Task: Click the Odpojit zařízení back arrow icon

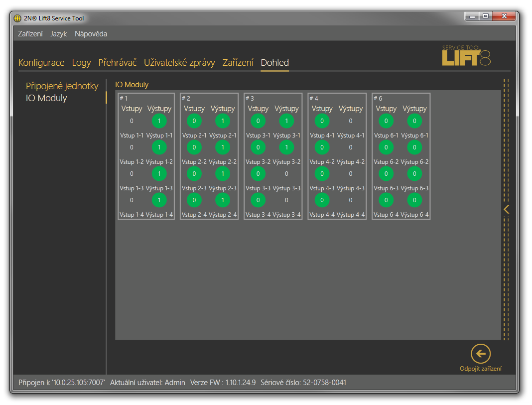Action: pos(480,354)
